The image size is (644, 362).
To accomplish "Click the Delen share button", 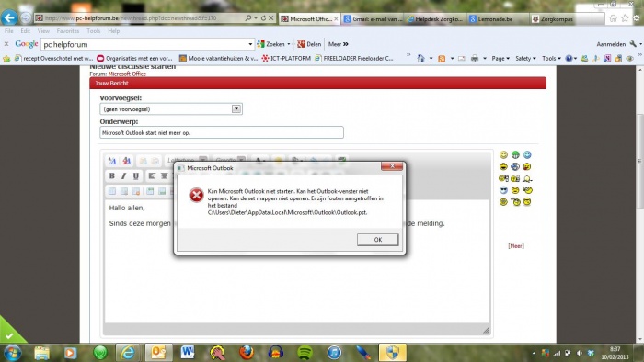I will coord(309,44).
